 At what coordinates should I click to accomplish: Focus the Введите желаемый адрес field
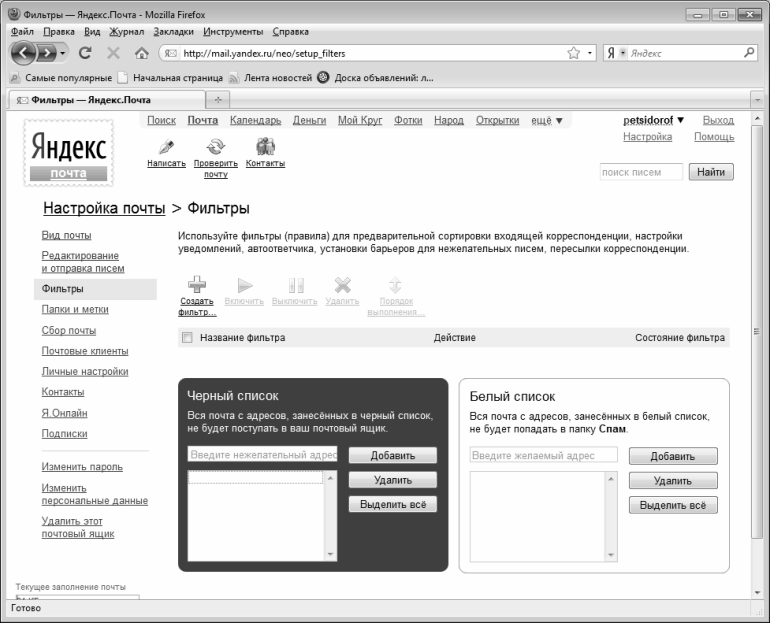(543, 455)
